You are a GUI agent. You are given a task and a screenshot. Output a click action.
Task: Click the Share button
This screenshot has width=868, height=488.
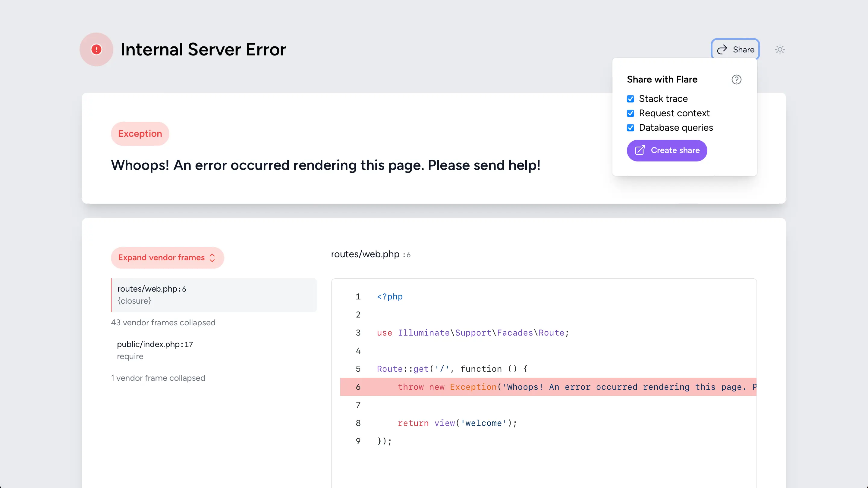[x=735, y=49]
